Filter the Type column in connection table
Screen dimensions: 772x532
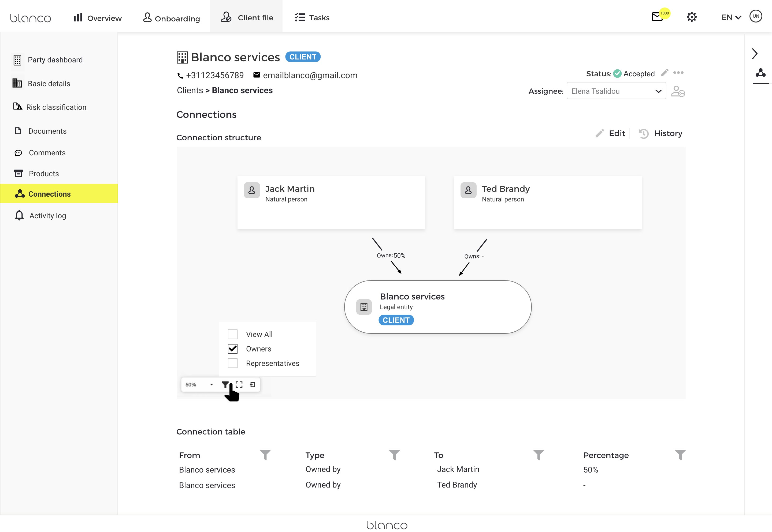coord(394,455)
